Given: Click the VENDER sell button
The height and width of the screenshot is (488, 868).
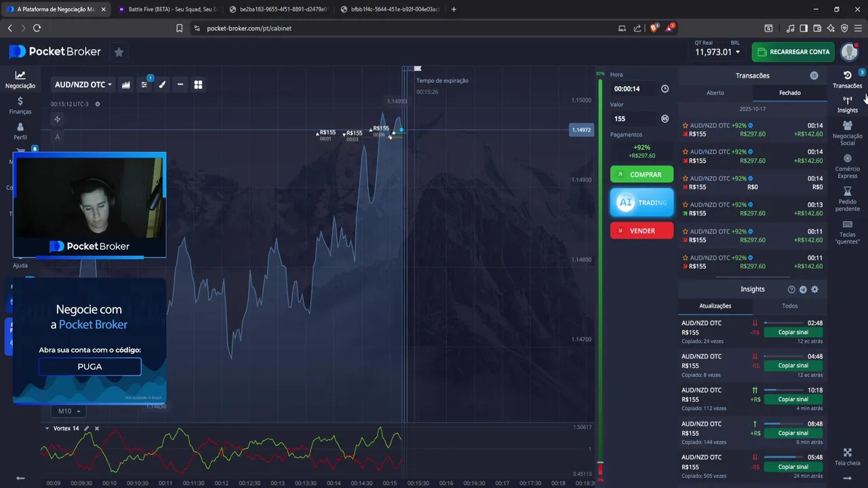Looking at the screenshot, I should [642, 230].
